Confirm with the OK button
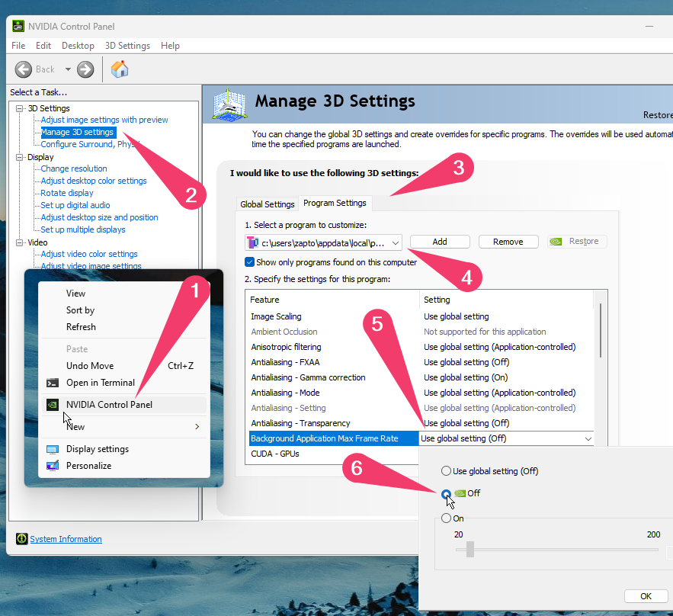This screenshot has width=673, height=616. click(646, 596)
